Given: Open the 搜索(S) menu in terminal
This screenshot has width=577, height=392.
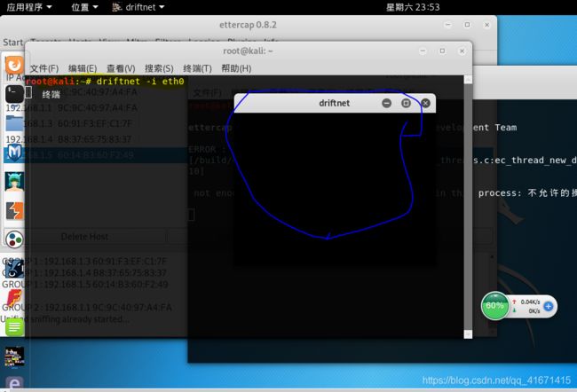Looking at the screenshot, I should click(x=159, y=68).
